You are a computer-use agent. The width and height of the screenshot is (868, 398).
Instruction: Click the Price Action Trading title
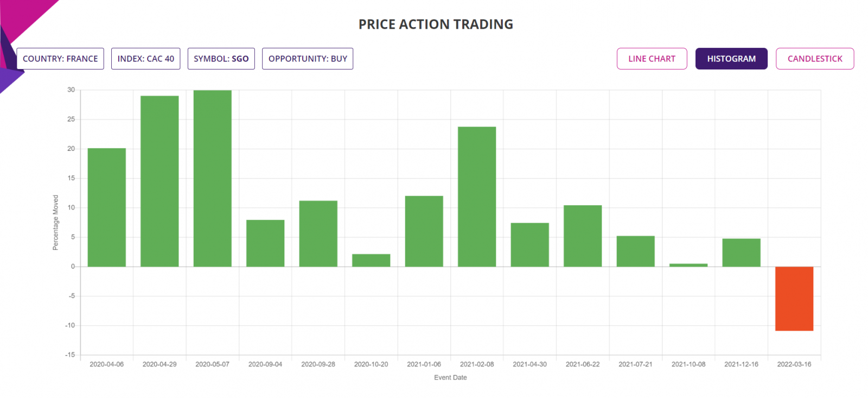436,24
